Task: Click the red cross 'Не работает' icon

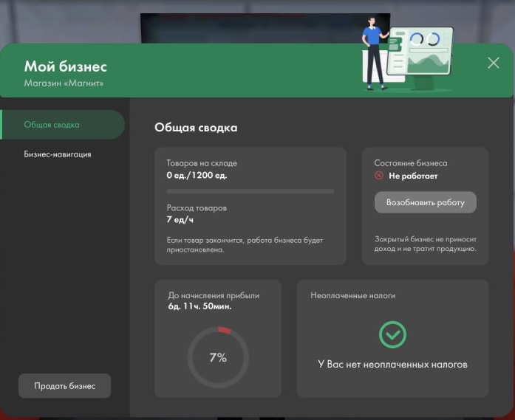Action: pyautogui.click(x=379, y=176)
